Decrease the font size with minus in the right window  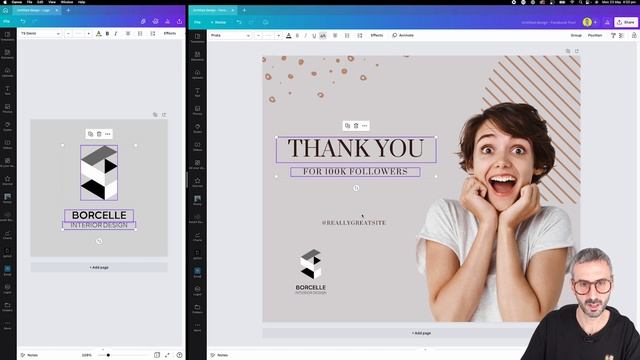(258, 36)
